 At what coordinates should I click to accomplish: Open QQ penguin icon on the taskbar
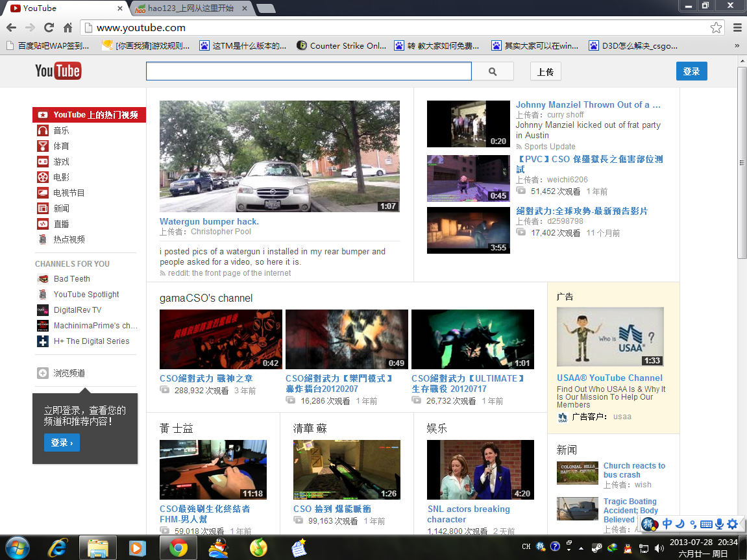point(219,548)
